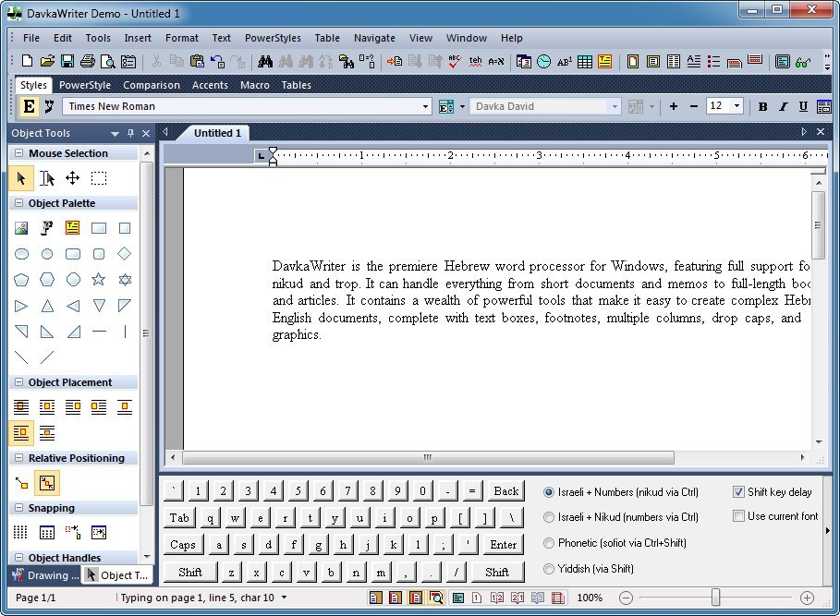Click the binoculars Find icon

tap(265, 62)
